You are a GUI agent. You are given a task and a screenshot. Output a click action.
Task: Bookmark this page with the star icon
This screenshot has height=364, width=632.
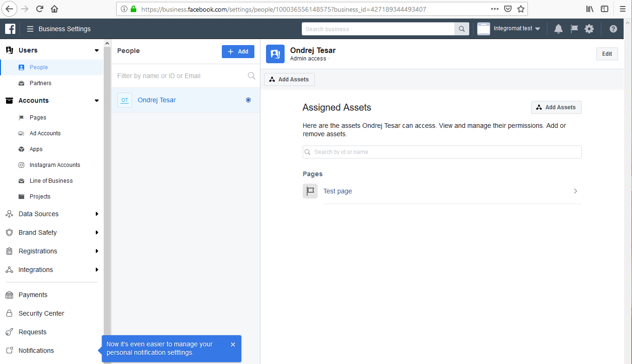(521, 9)
